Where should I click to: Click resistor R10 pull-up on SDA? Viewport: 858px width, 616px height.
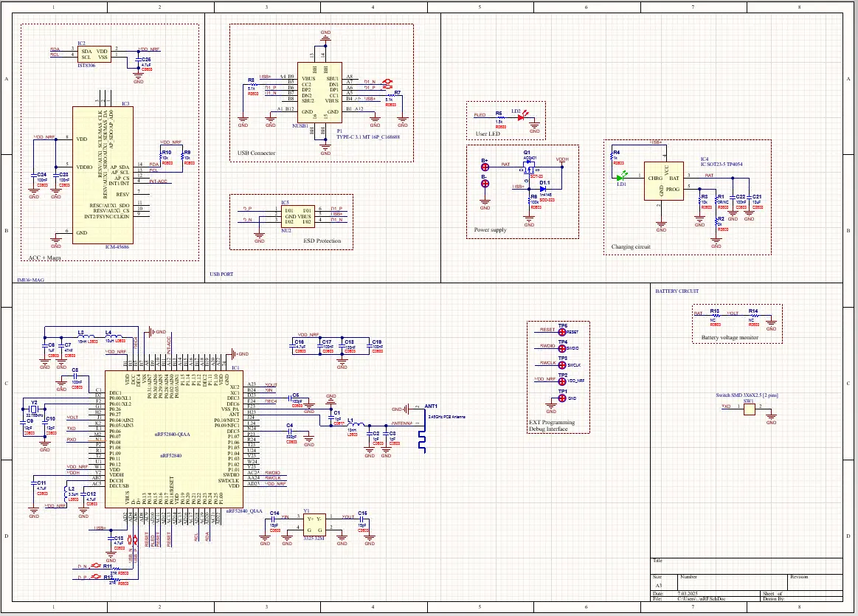pos(161,158)
